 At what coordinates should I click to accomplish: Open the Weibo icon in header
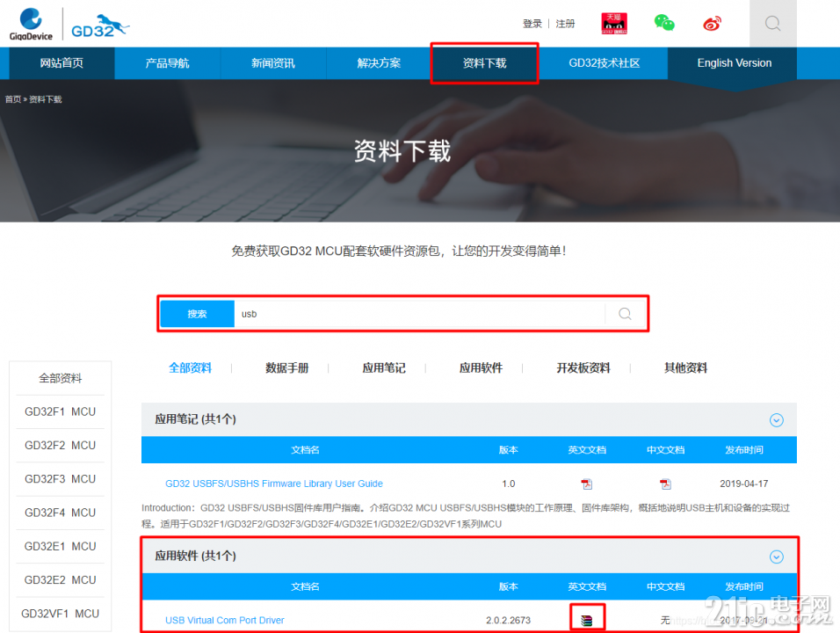click(x=712, y=24)
